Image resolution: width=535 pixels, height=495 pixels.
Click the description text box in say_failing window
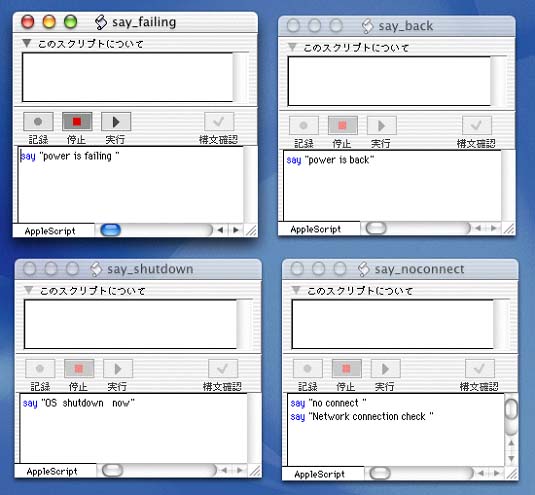pos(128,77)
